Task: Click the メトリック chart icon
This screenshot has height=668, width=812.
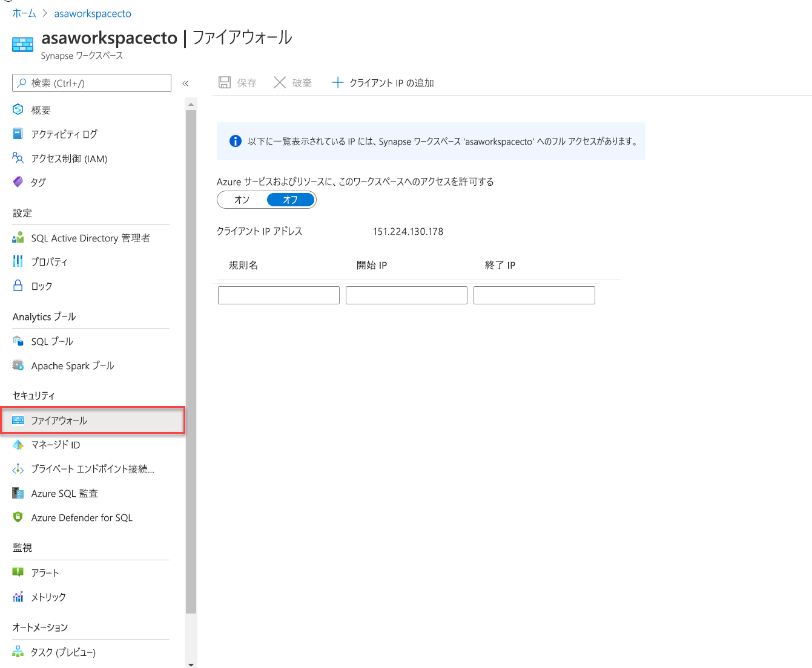Action: pos(18,597)
